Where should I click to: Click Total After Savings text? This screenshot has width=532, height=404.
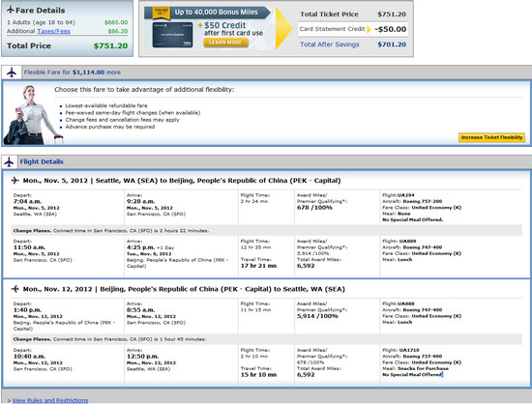(330, 44)
